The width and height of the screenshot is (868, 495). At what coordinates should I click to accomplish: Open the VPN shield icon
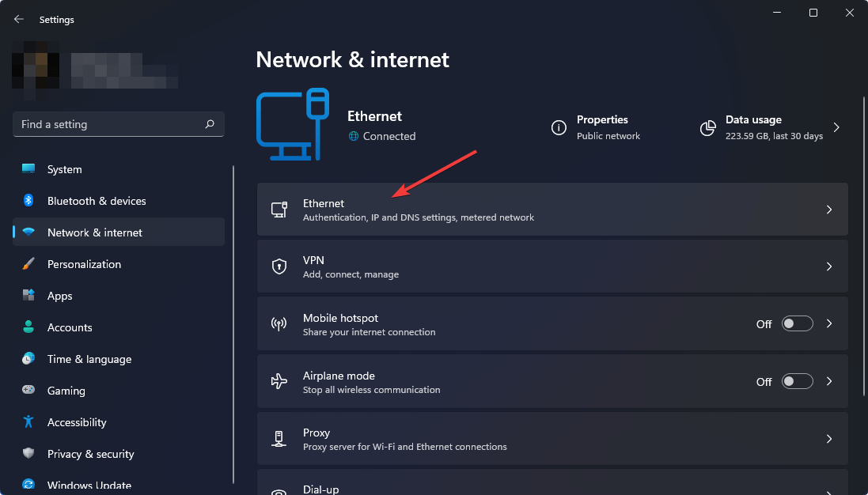[x=279, y=266]
